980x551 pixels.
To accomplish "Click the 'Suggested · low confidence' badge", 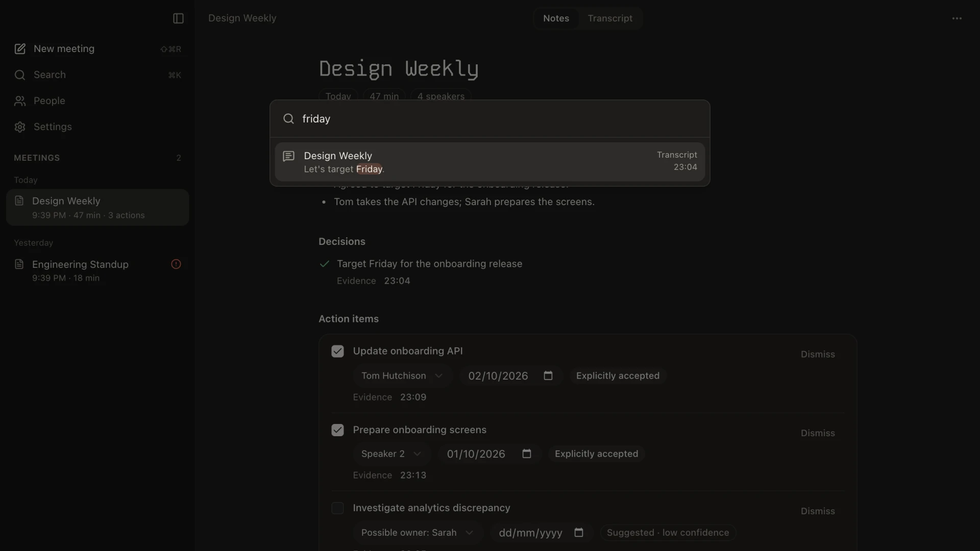I will click(x=668, y=532).
